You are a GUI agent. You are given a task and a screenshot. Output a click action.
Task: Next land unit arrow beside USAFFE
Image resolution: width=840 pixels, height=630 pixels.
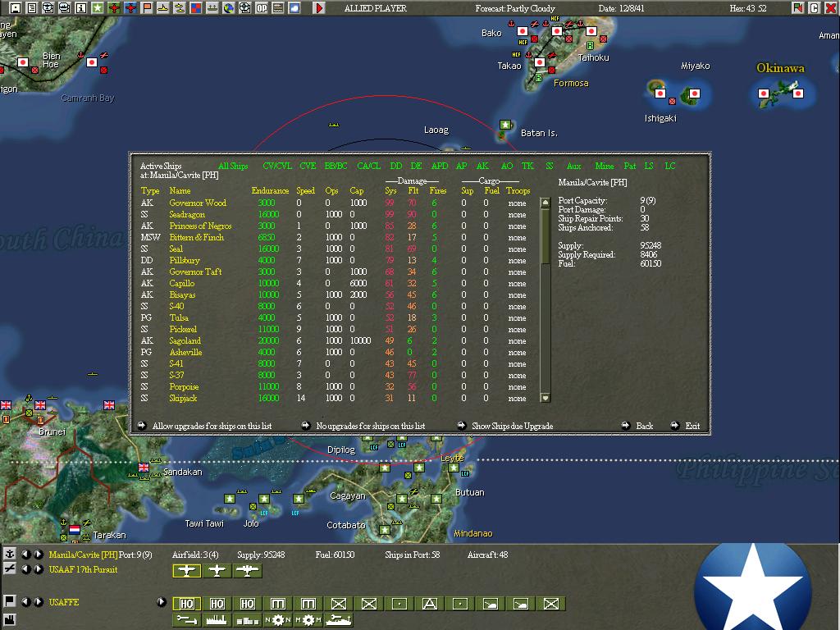(x=38, y=601)
